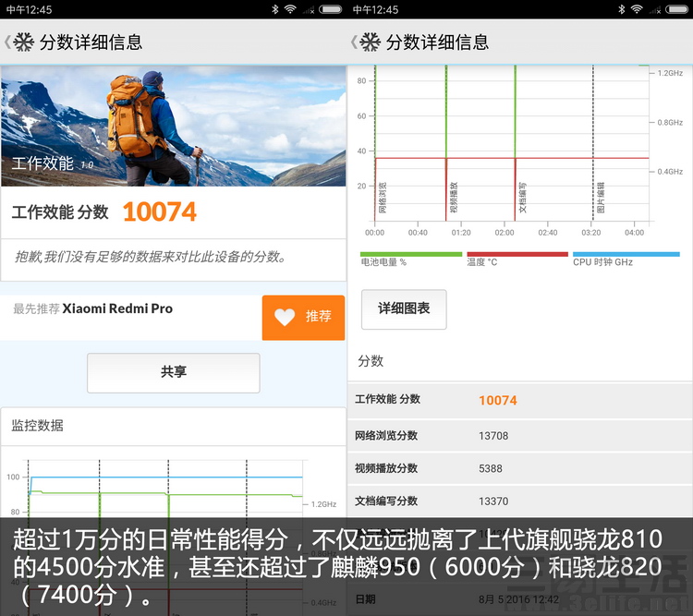
Task: Tap the Wi-Fi icon in right status bar
Action: 637,9
